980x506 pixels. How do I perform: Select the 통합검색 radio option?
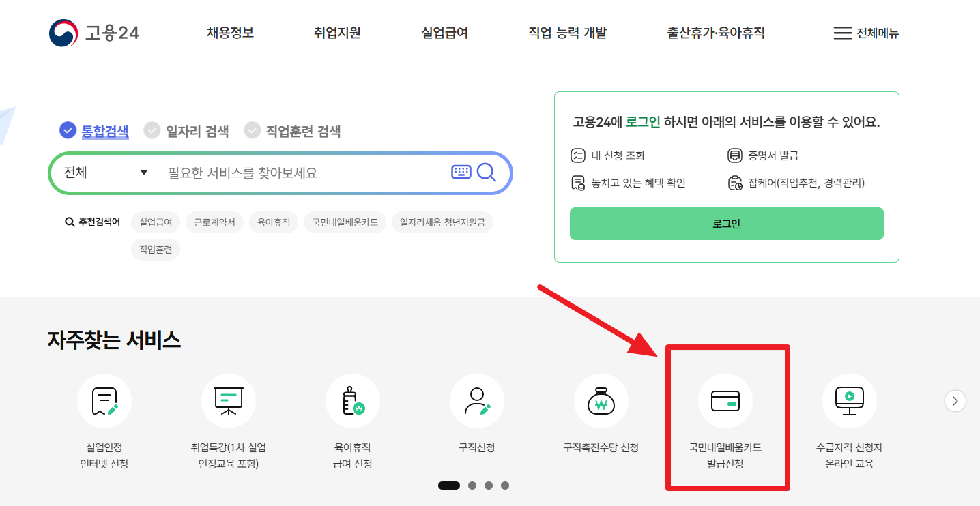94,130
